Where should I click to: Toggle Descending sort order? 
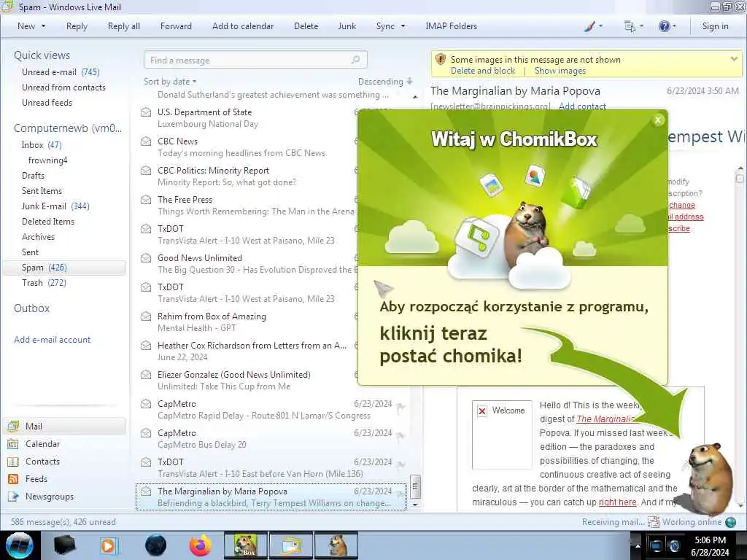[x=385, y=82]
